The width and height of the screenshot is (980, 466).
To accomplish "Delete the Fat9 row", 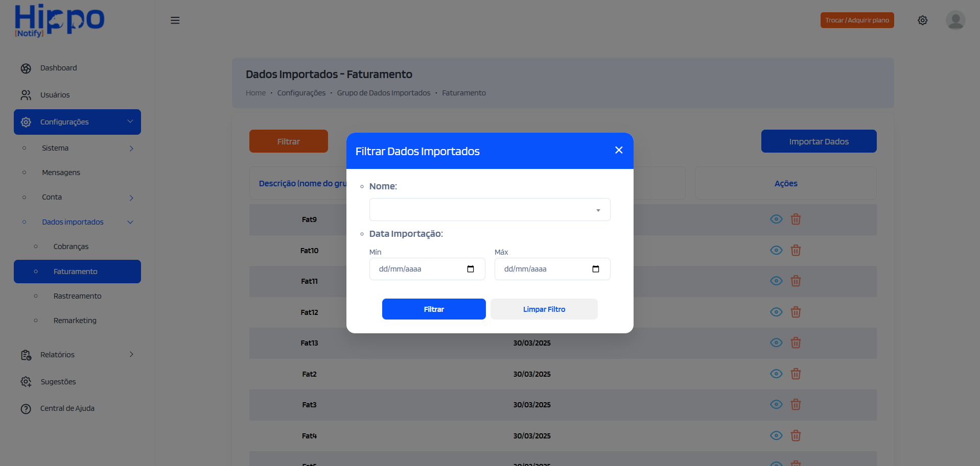I will (x=796, y=219).
